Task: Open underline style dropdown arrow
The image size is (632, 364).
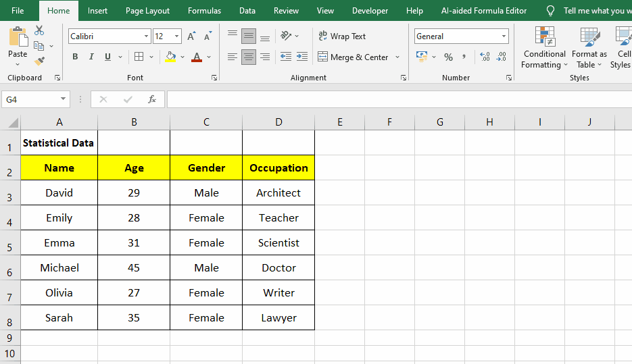Action: click(x=120, y=57)
